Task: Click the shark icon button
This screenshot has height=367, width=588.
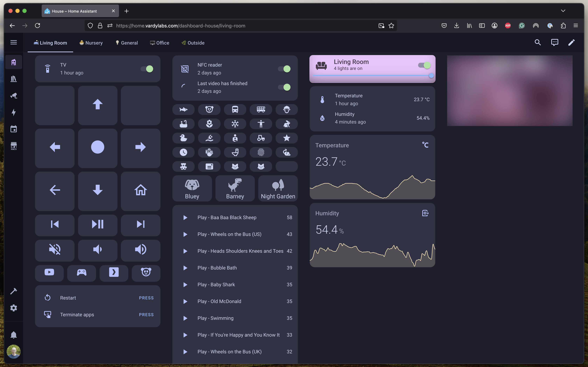Action: click(183, 110)
